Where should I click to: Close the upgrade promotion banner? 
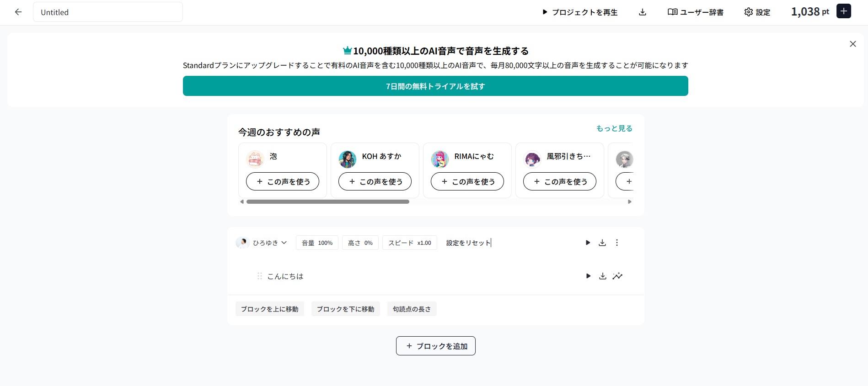[x=853, y=44]
